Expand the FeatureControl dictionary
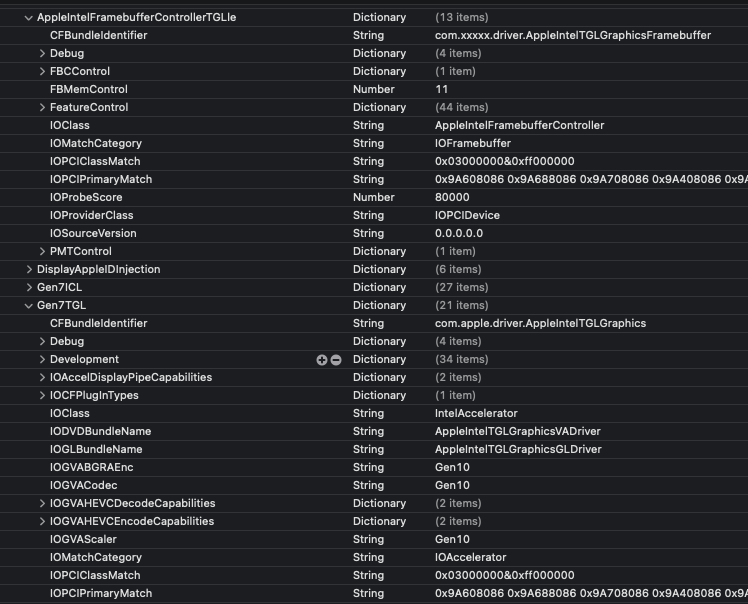 (42, 107)
